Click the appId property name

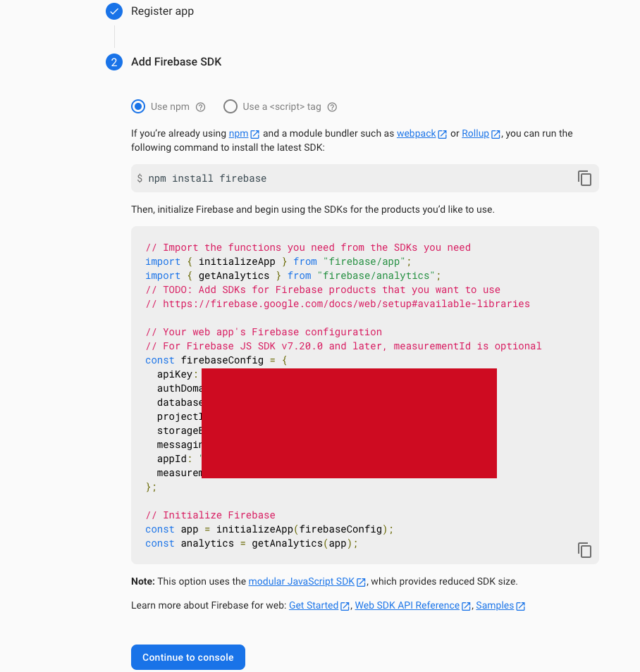pos(171,459)
